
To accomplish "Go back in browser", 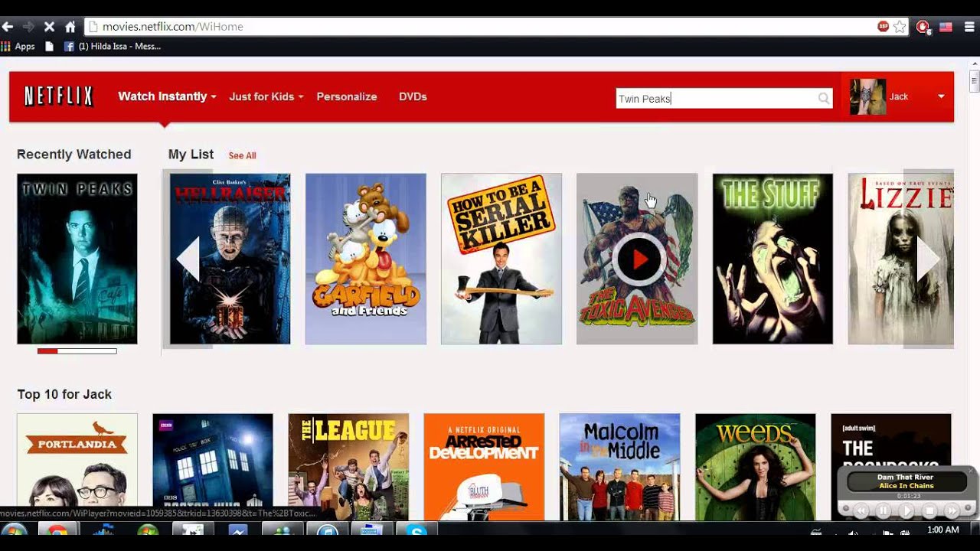I will click(x=8, y=27).
